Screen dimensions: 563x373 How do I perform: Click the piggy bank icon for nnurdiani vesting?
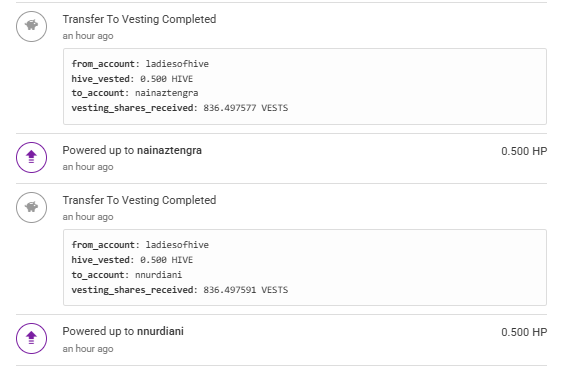click(32, 207)
